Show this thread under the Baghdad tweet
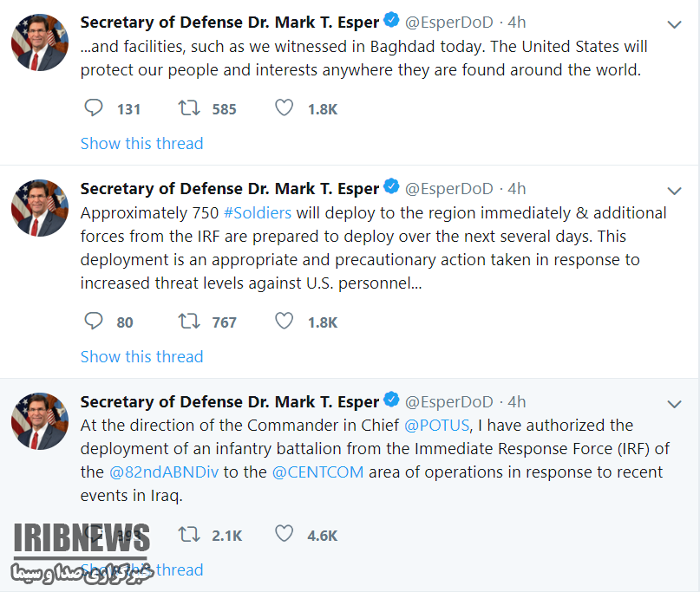This screenshot has height=592, width=700. click(x=141, y=143)
